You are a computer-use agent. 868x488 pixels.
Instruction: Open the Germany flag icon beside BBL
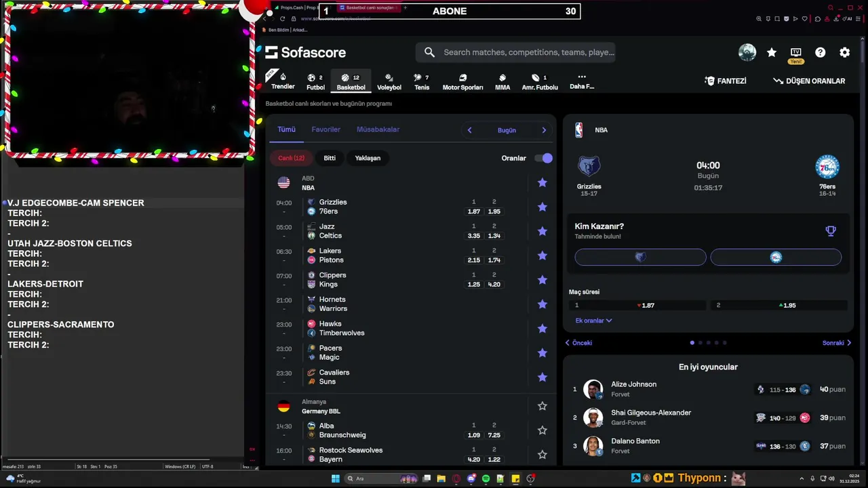pyautogui.click(x=283, y=406)
